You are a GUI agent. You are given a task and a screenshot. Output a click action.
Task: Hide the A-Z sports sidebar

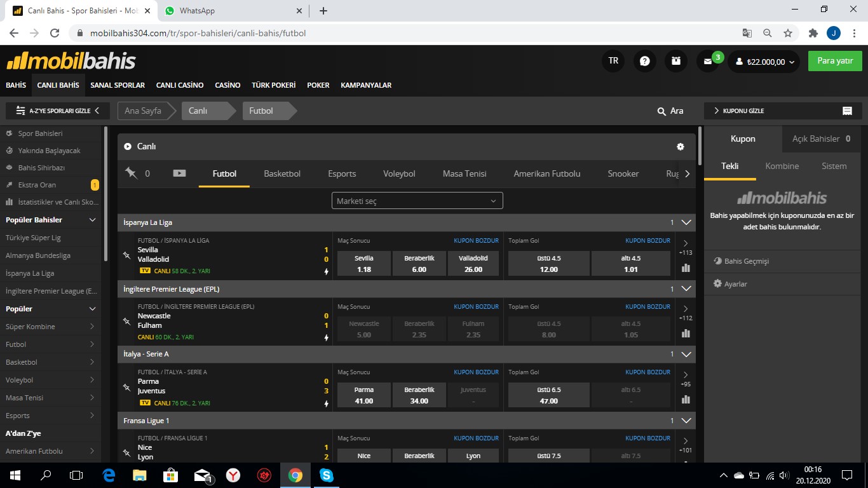(58, 111)
